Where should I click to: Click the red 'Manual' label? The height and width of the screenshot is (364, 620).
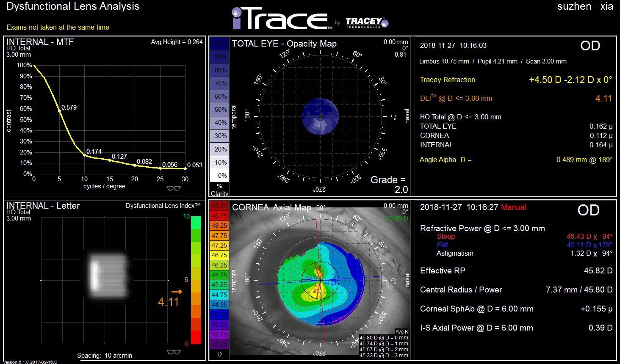[513, 207]
